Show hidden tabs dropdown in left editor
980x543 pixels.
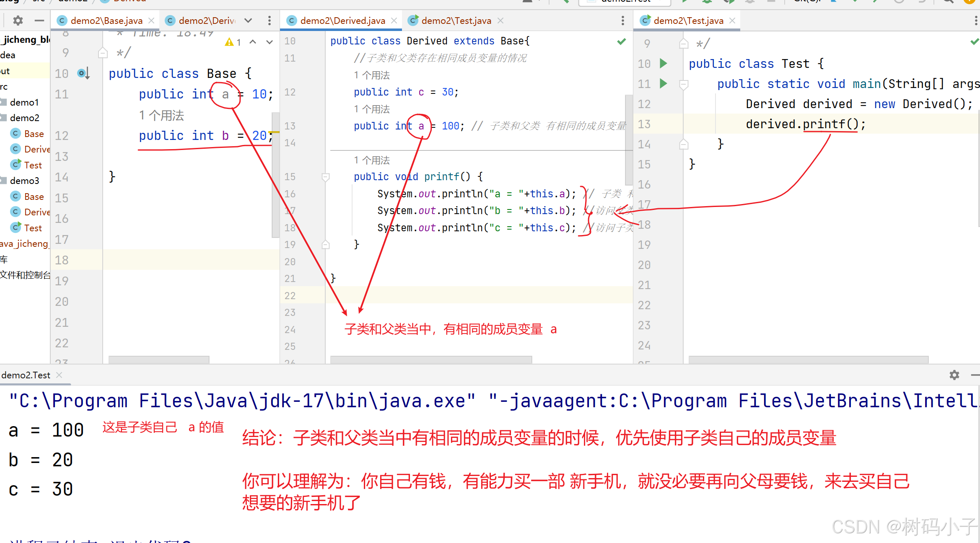point(248,21)
